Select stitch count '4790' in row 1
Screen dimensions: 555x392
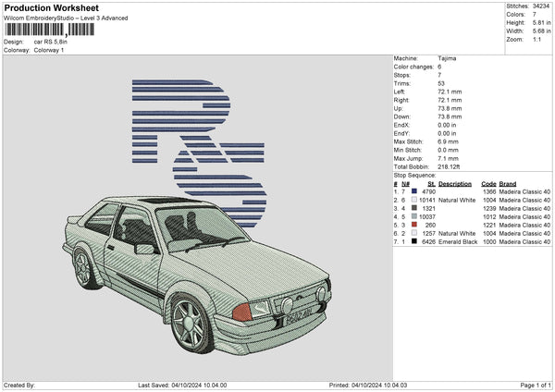coord(429,191)
